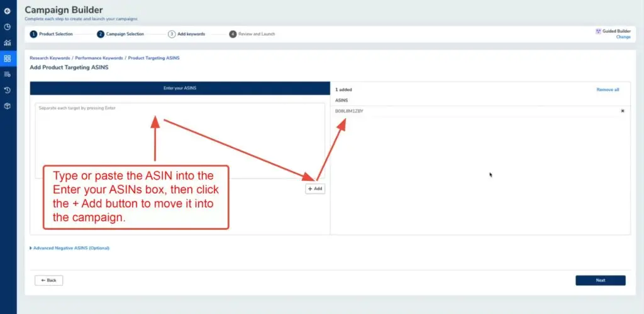Open the bar chart analytics sidebar icon
Viewport: 644px width, 314px height.
[x=7, y=43]
